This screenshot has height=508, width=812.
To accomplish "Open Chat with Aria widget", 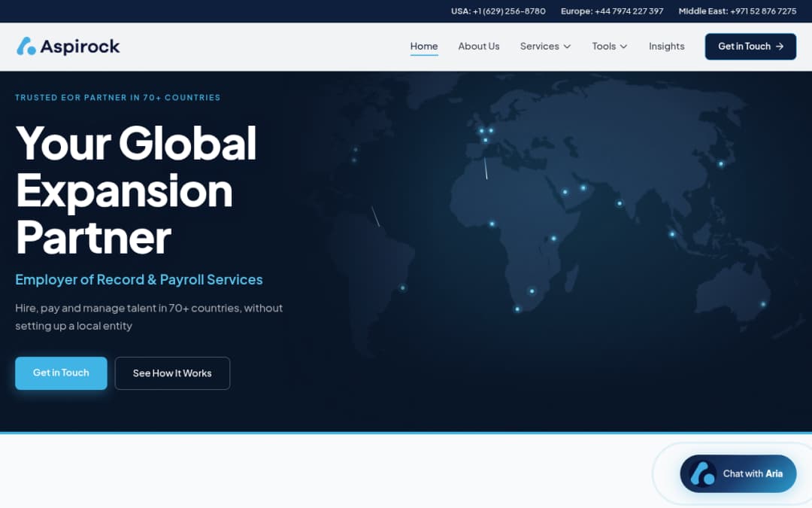I will click(x=738, y=474).
